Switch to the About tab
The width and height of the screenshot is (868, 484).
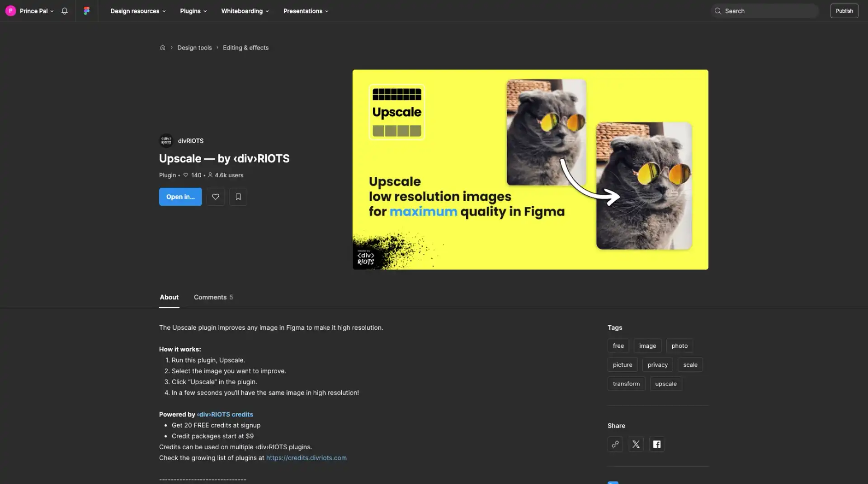pyautogui.click(x=169, y=297)
